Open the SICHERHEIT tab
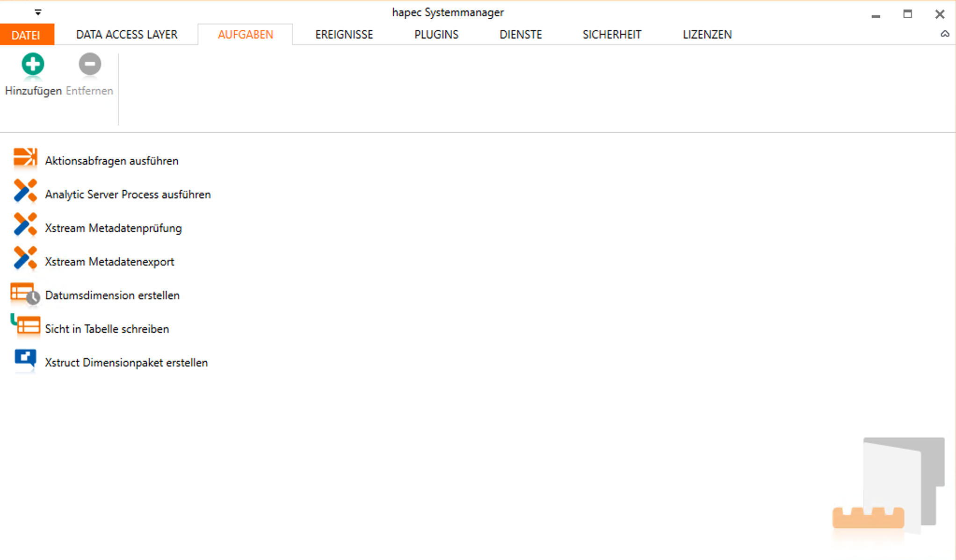 tap(611, 35)
